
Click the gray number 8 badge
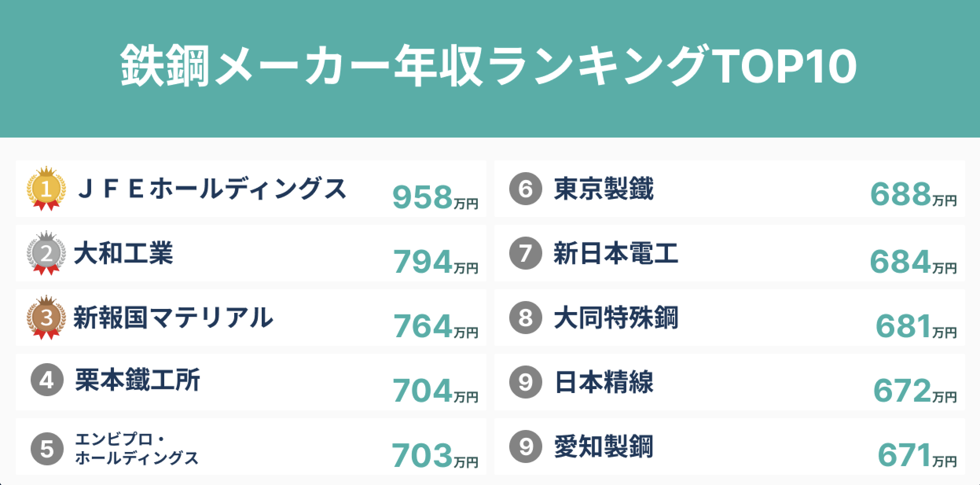click(x=525, y=318)
